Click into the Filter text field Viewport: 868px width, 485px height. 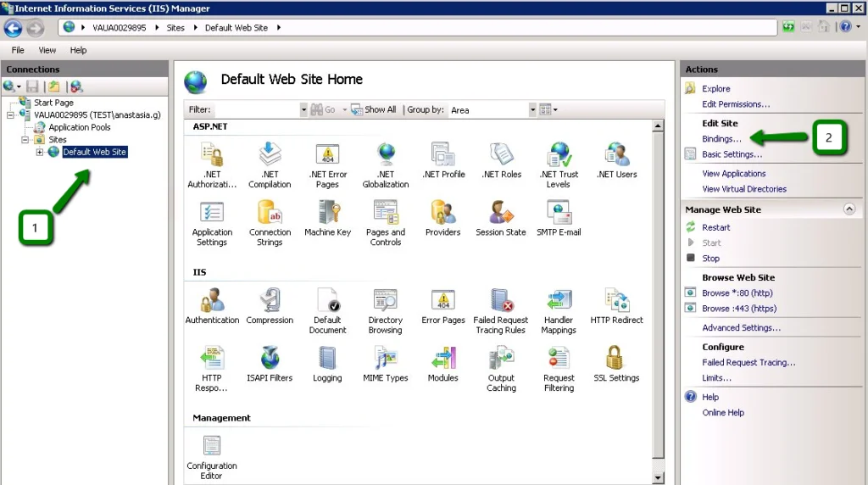coord(256,110)
